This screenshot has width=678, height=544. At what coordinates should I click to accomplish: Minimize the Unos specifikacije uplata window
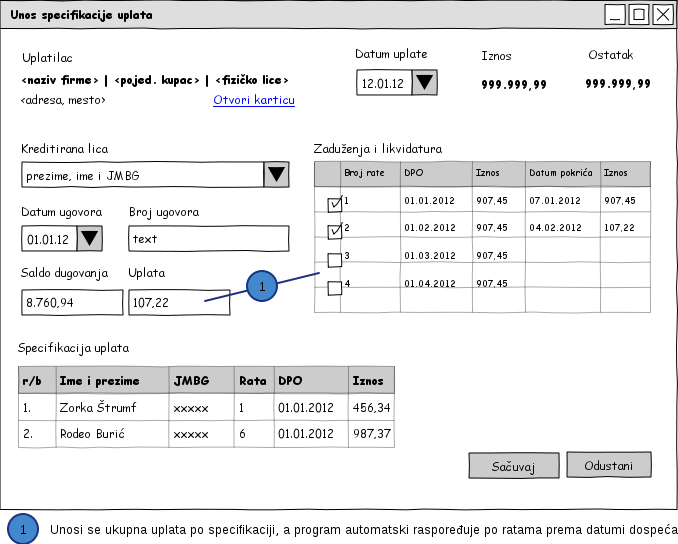[x=616, y=14]
